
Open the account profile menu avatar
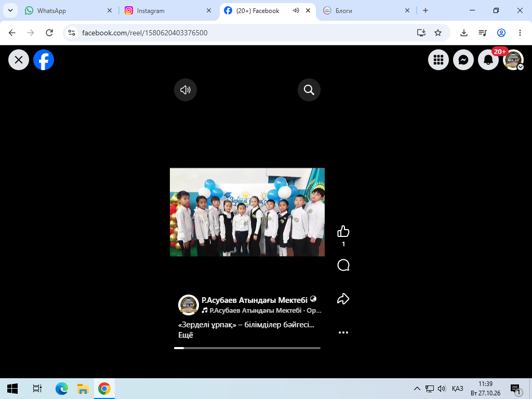coord(513,60)
